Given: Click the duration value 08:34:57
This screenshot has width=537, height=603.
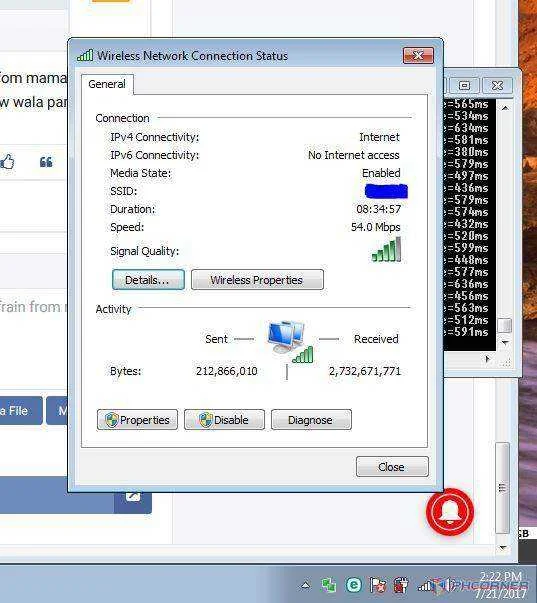Looking at the screenshot, I should click(x=379, y=209).
